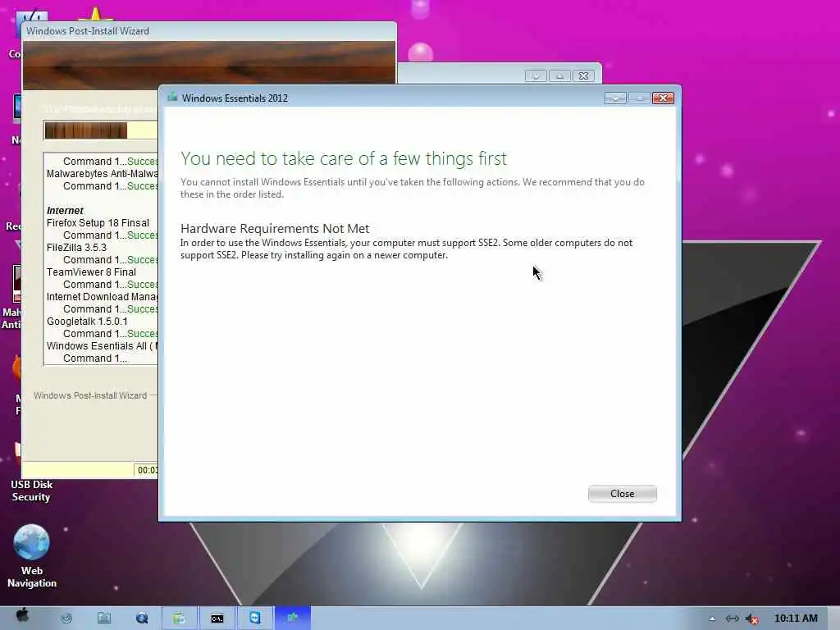This screenshot has width=840, height=630.
Task: Minimize the Windows Essentials 2012 window
Action: pyautogui.click(x=615, y=98)
